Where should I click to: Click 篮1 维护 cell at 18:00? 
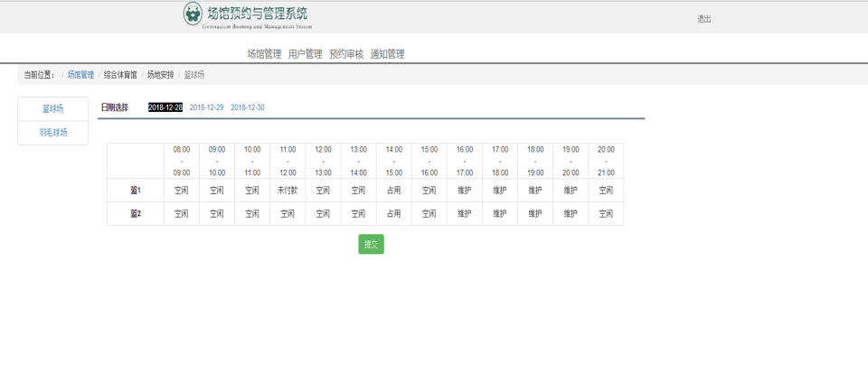pyautogui.click(x=535, y=190)
